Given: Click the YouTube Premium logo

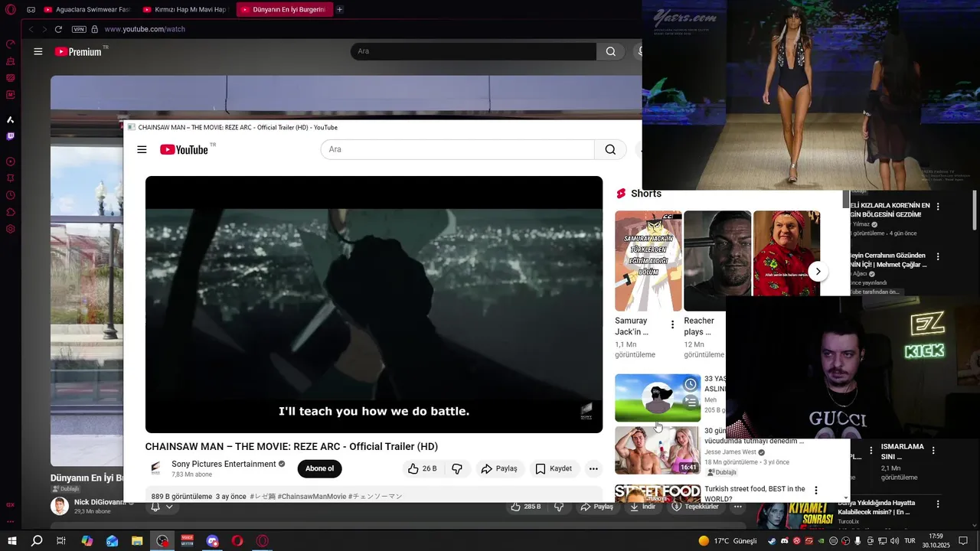Looking at the screenshot, I should (x=80, y=51).
